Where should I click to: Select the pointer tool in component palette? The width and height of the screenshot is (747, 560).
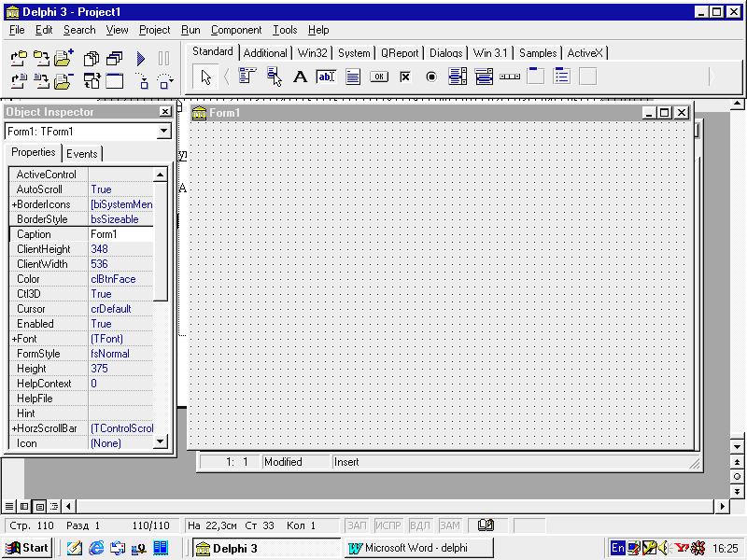pos(205,77)
